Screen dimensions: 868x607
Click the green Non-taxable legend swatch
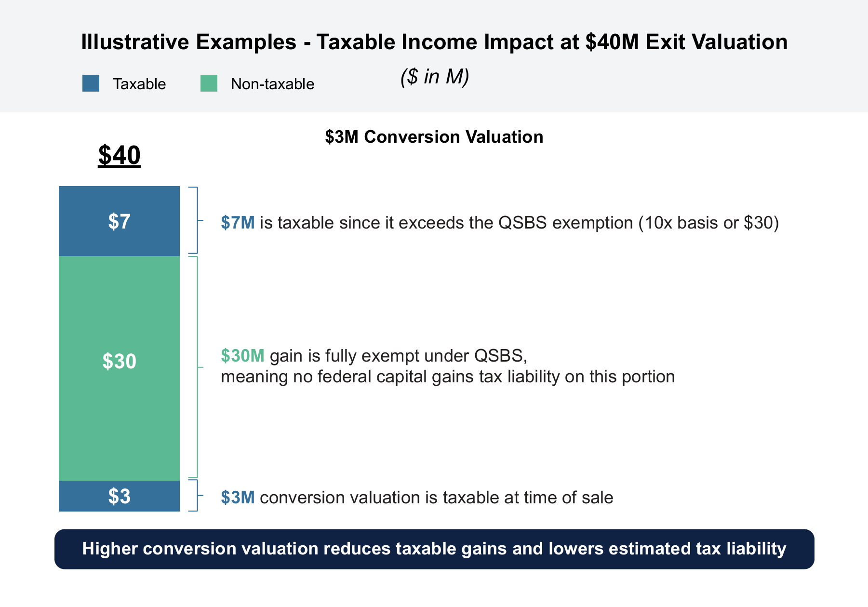pos(209,83)
